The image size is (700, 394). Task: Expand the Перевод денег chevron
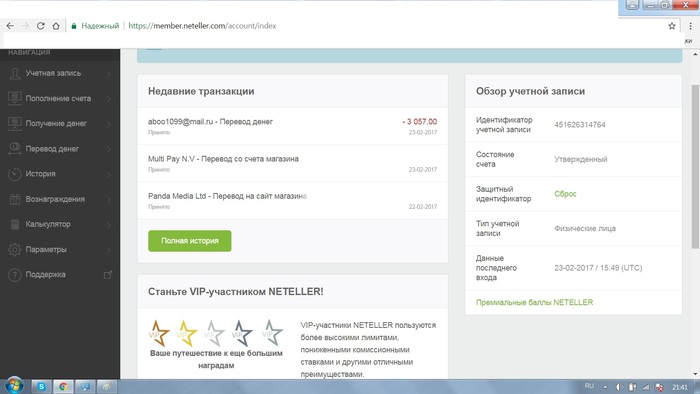pos(108,149)
